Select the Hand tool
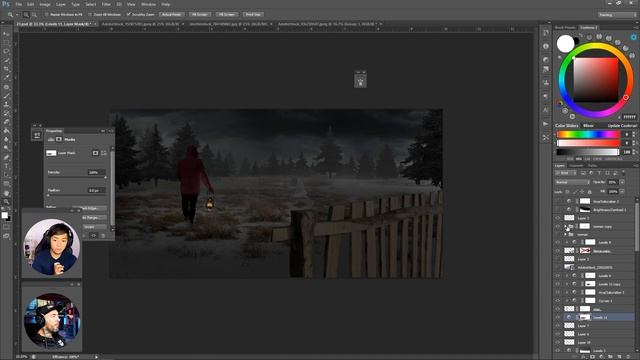The image size is (640, 360). click(6, 193)
